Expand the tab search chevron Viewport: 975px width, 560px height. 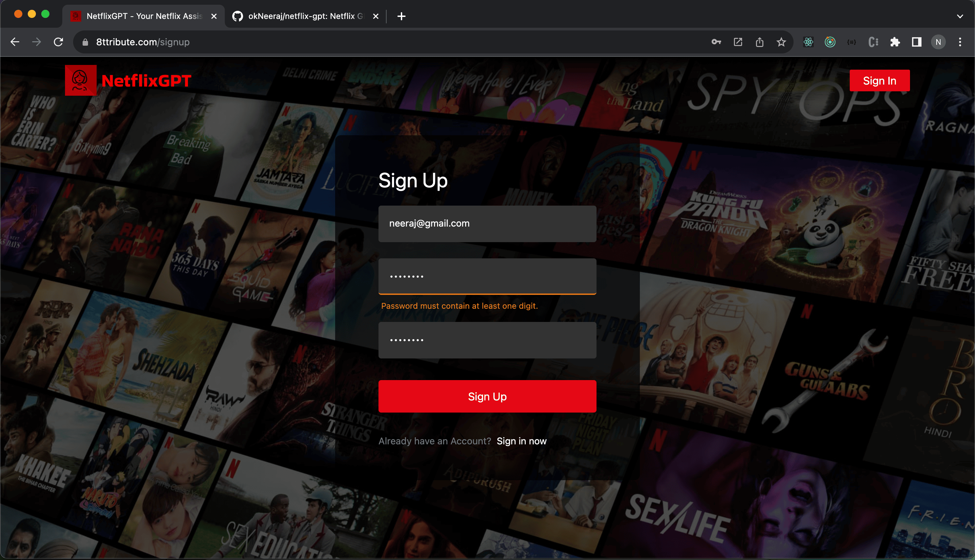point(960,16)
